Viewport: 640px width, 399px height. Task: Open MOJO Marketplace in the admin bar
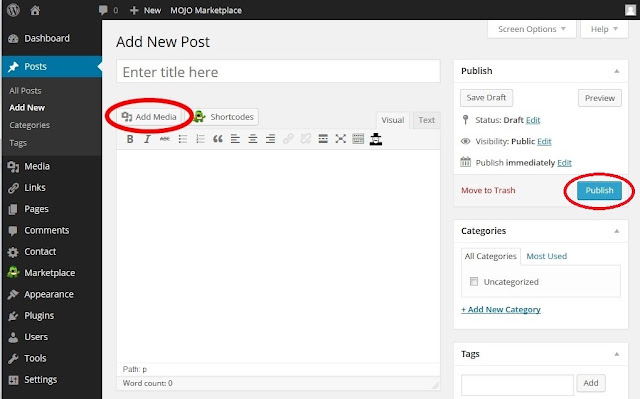point(206,10)
